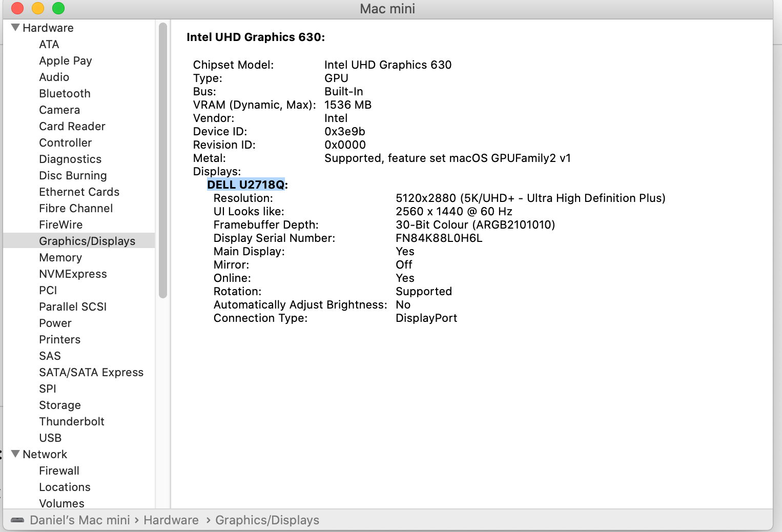
Task: Click the yellow minimize window button
Action: 38,8
